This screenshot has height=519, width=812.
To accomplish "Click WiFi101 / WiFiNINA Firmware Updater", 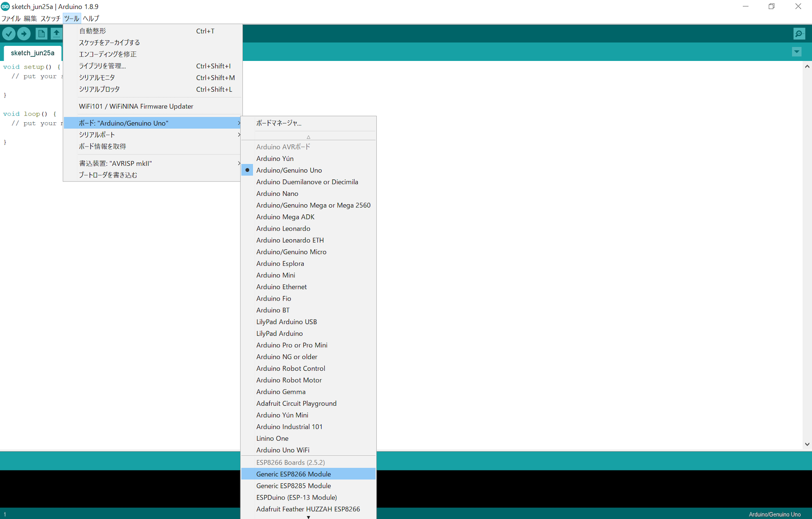I will click(x=136, y=106).
